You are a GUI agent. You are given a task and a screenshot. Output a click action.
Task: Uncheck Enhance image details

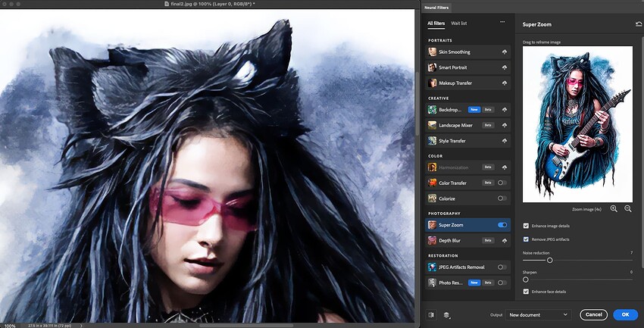click(x=526, y=226)
